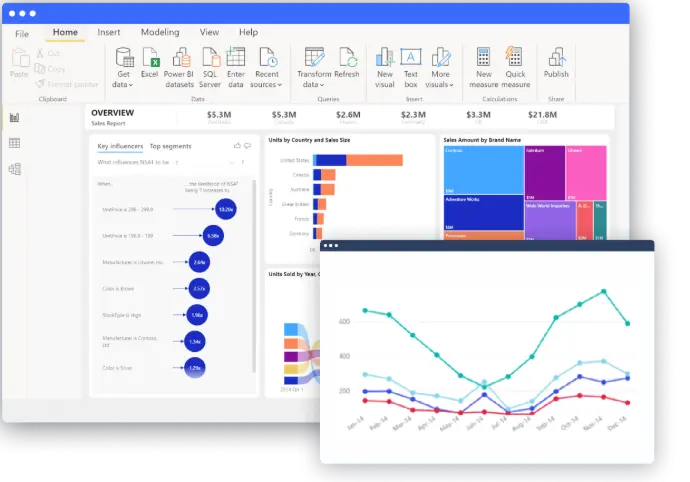Select the 2.64x influencer bubble
Screen dimensions: 690x482
(x=199, y=262)
